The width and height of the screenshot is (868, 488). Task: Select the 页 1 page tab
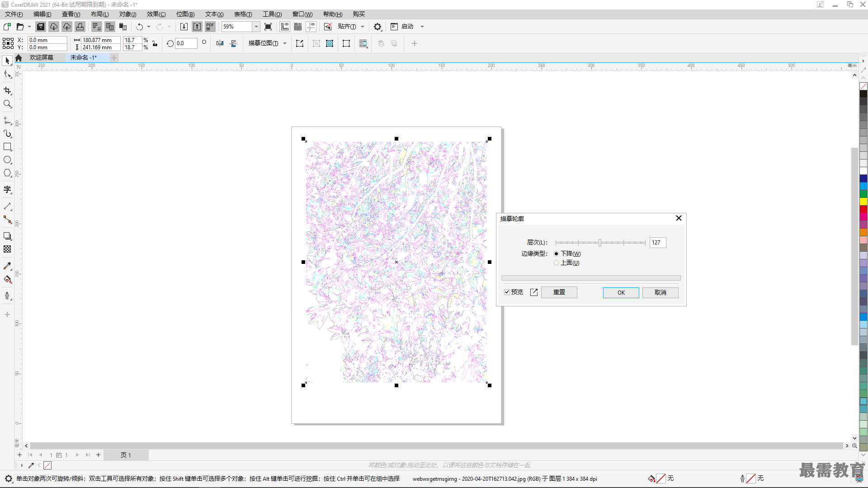(x=126, y=455)
